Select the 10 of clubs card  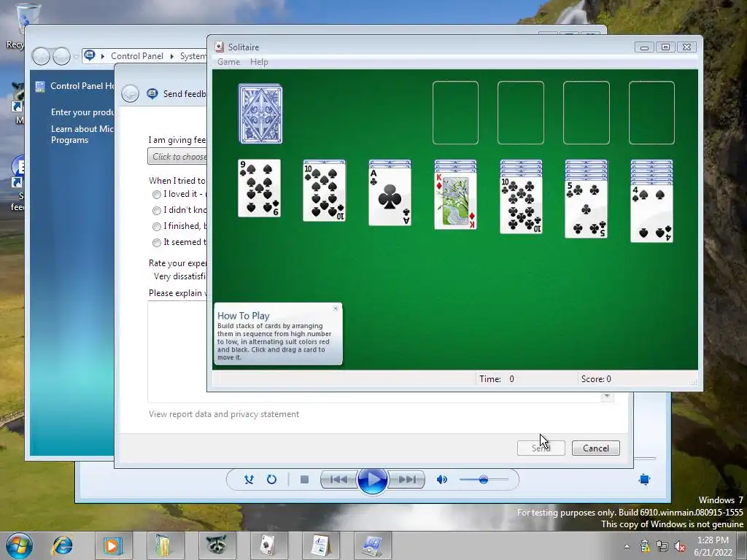[521, 205]
